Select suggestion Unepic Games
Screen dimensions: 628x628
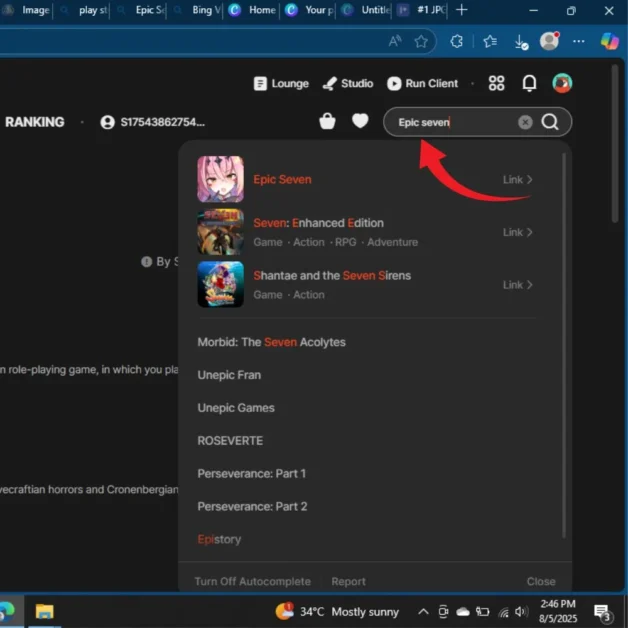click(x=236, y=408)
